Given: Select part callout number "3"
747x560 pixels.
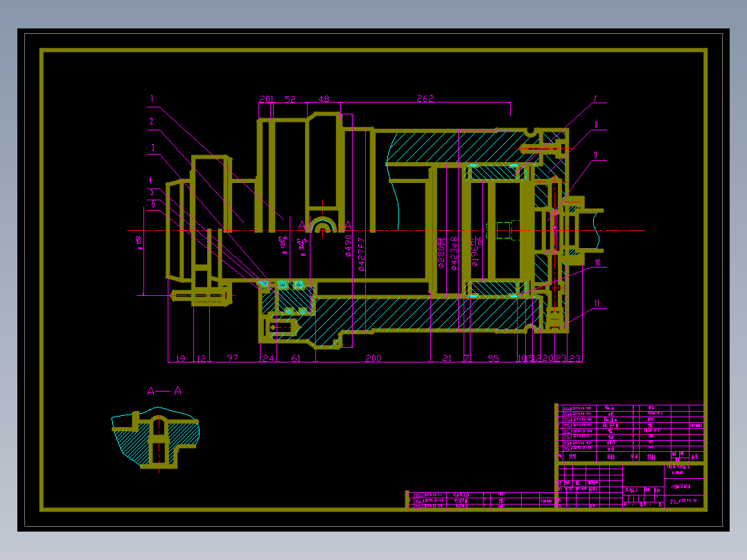Looking at the screenshot, I should coord(152,148).
